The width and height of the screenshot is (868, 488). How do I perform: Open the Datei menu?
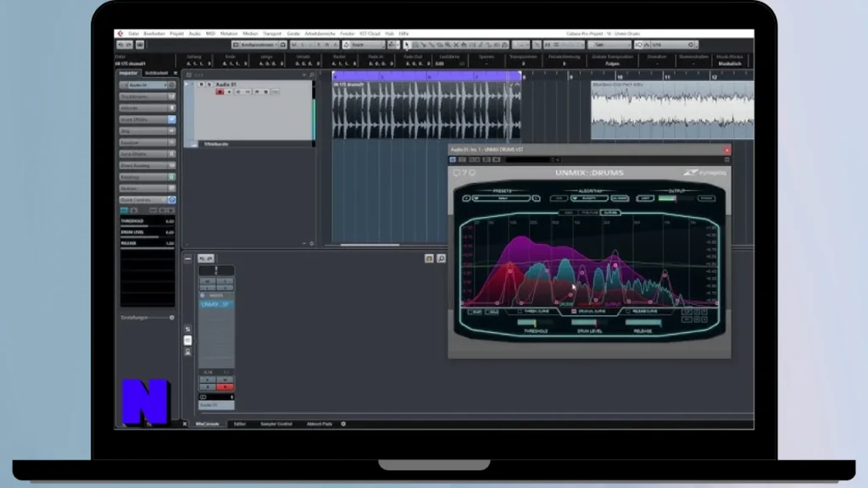click(133, 34)
